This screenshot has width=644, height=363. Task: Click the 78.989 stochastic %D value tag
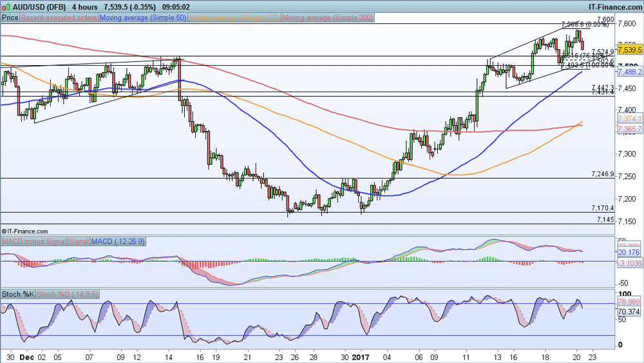[629, 302]
